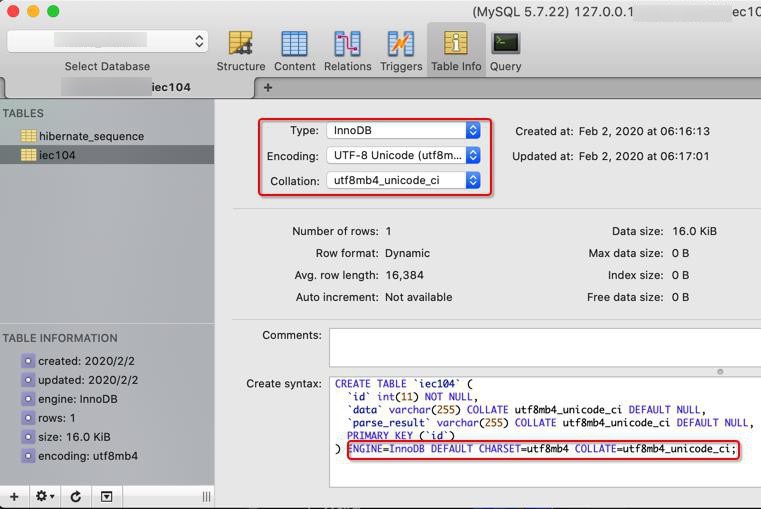Select the Table Info view
This screenshot has height=509, width=761.
coord(456,51)
